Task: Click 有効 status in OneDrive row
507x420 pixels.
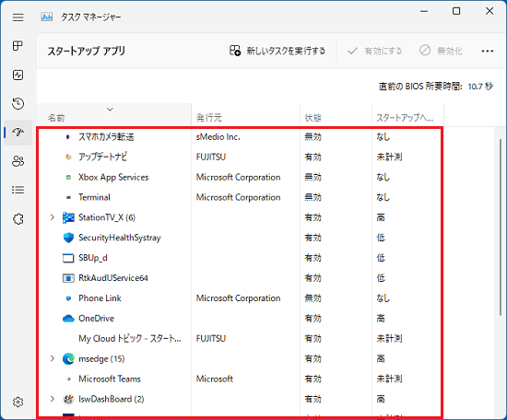Action: [313, 319]
